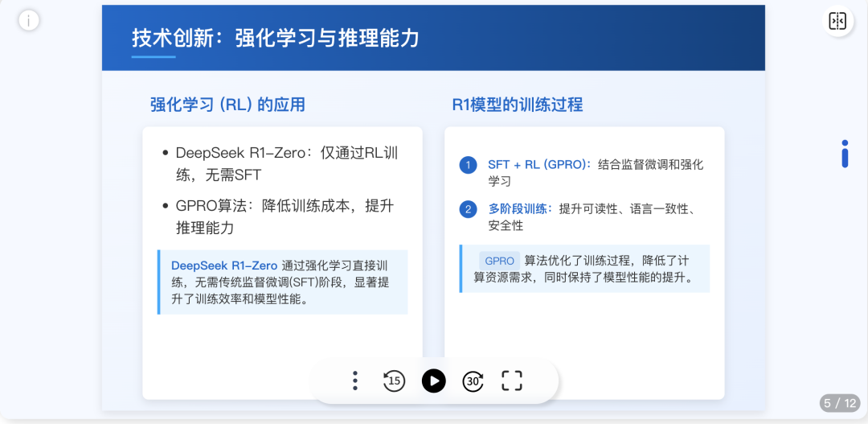Play the presentation

click(433, 381)
